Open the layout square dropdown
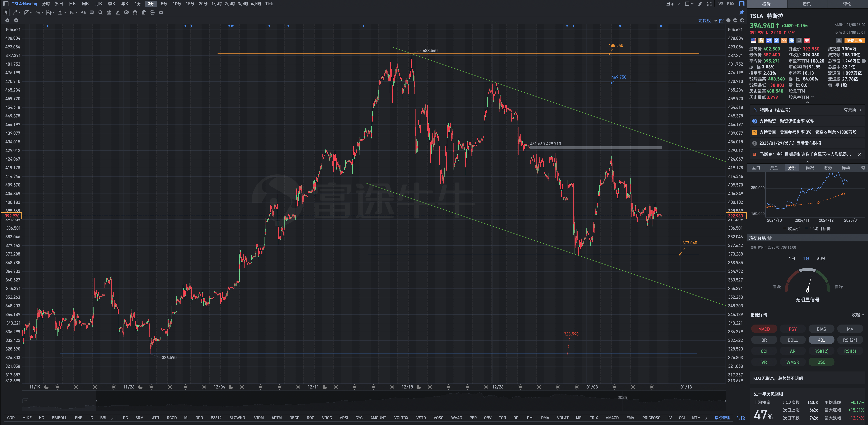Viewport: 868px width, 425px height. coord(689,4)
